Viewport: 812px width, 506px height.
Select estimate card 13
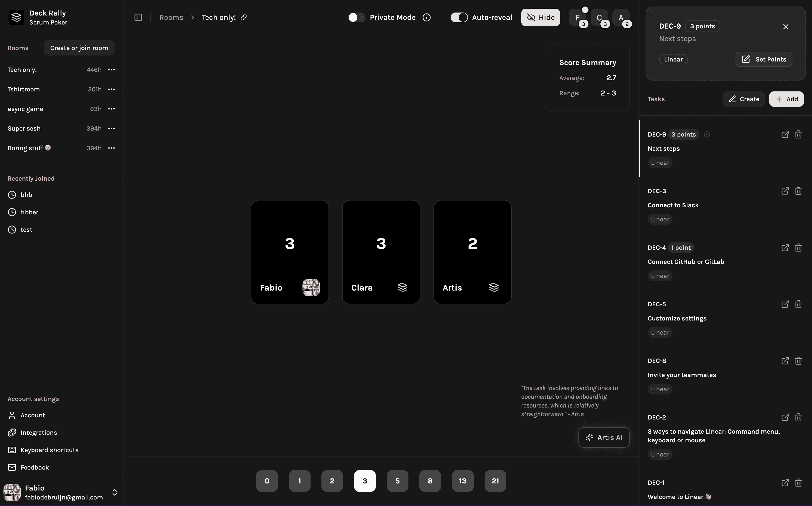463,481
